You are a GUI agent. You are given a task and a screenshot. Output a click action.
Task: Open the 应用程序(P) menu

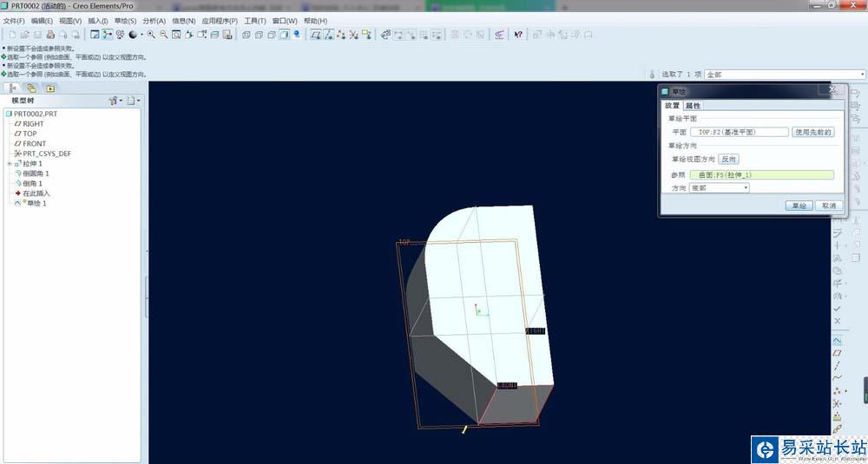(x=220, y=21)
